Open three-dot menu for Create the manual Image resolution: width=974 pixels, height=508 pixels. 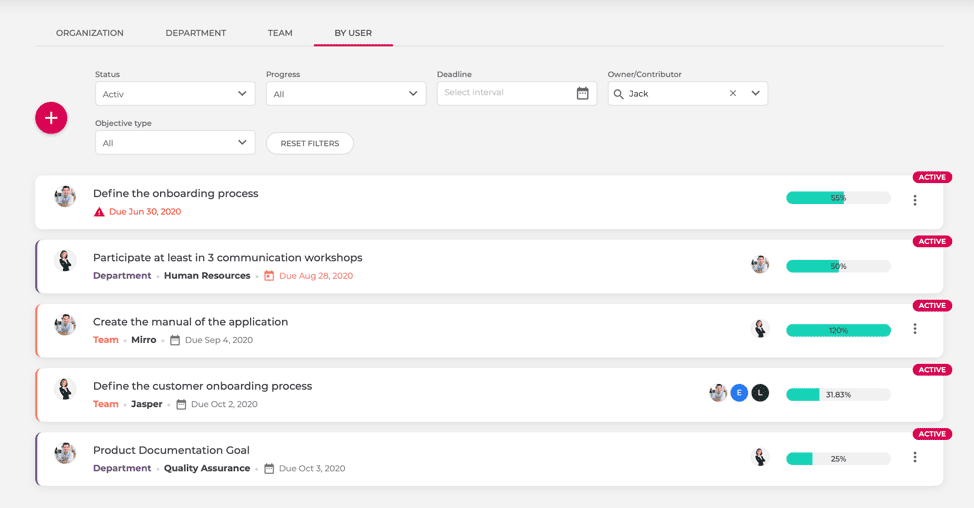915,329
